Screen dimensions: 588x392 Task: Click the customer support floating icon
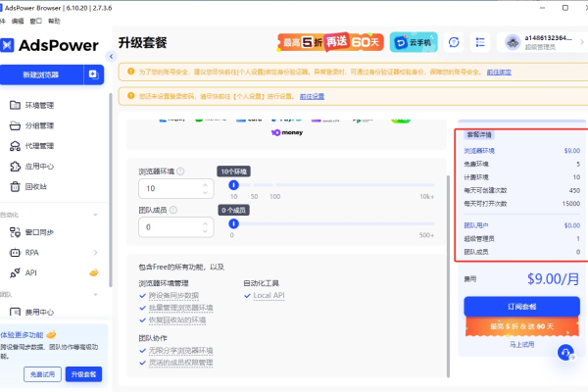coord(565,353)
